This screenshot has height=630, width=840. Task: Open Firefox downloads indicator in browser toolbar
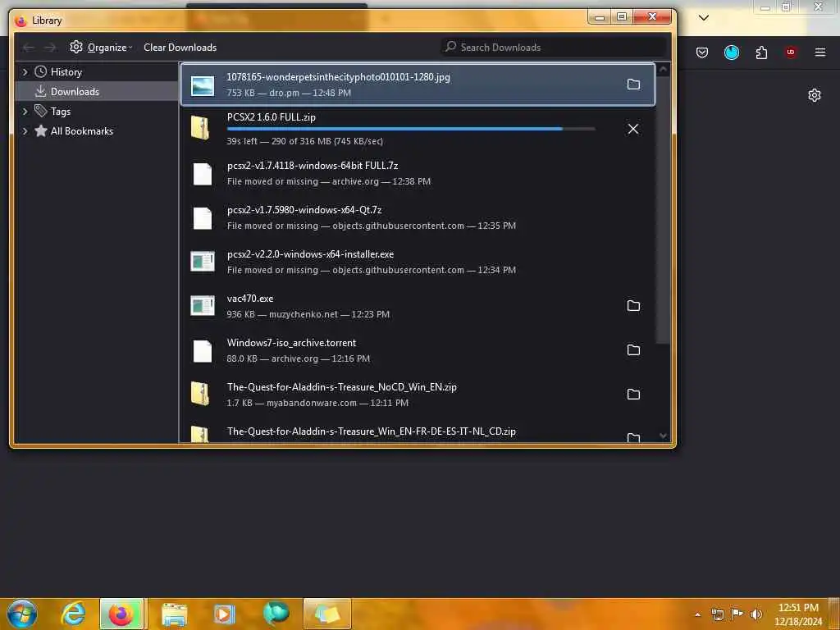[731, 52]
